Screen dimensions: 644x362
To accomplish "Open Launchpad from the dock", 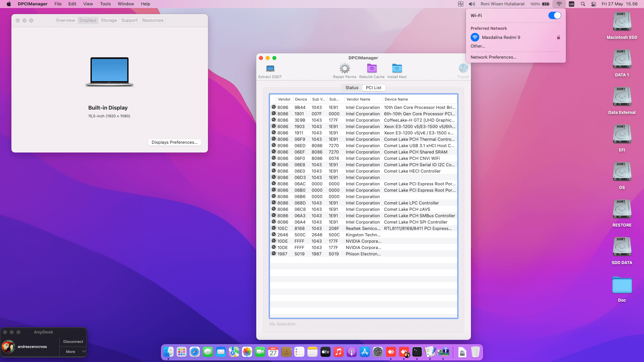I will coord(181,352).
